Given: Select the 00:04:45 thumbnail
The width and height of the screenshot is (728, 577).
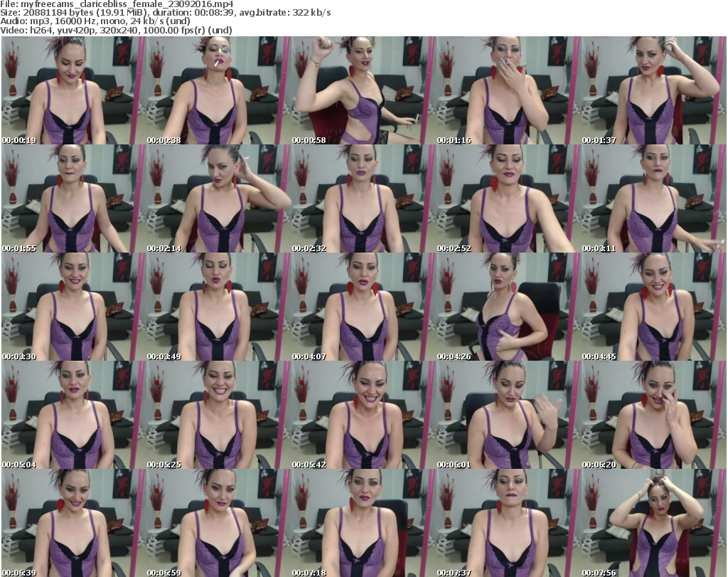Looking at the screenshot, I should click(653, 307).
